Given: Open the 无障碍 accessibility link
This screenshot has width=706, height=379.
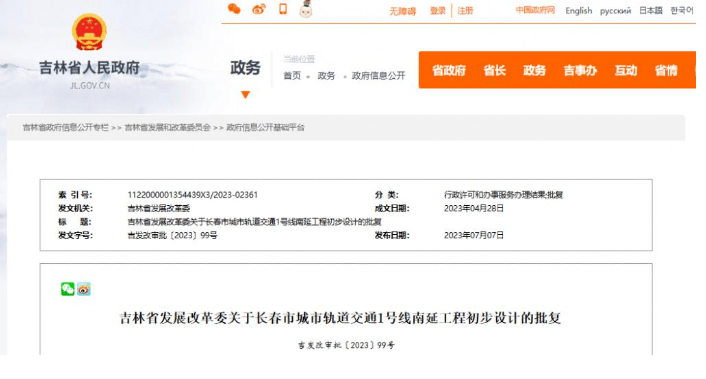Looking at the screenshot, I should pos(403,11).
